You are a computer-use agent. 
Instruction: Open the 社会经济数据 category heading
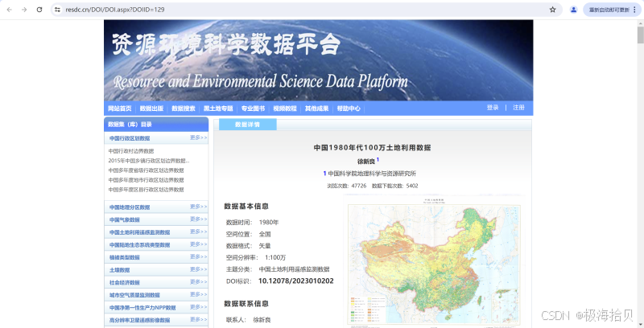click(x=125, y=282)
